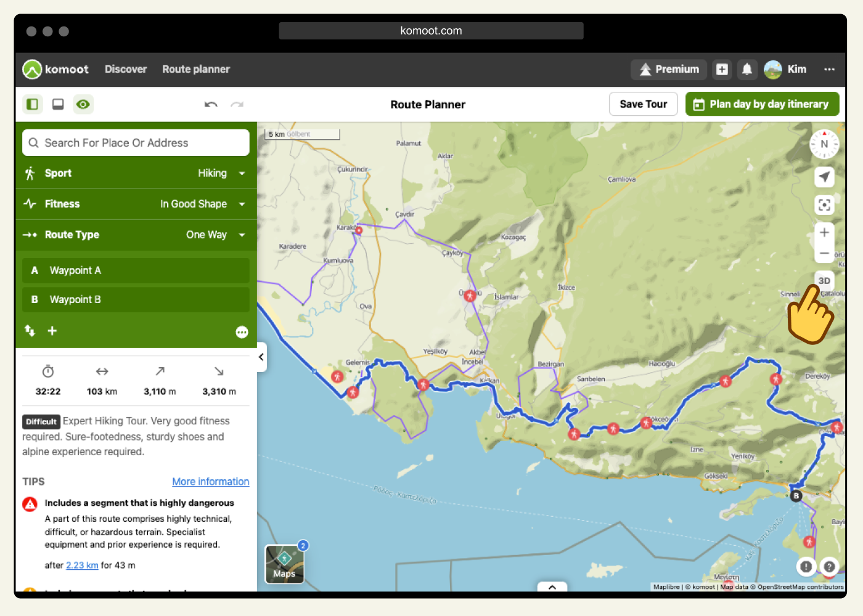Select the Waypoint A row

[136, 270]
